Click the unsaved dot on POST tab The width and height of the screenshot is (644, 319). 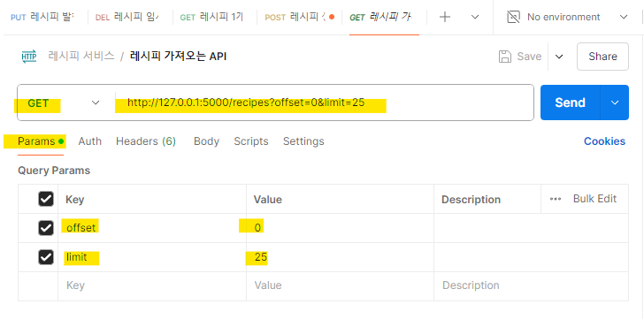coord(332,17)
